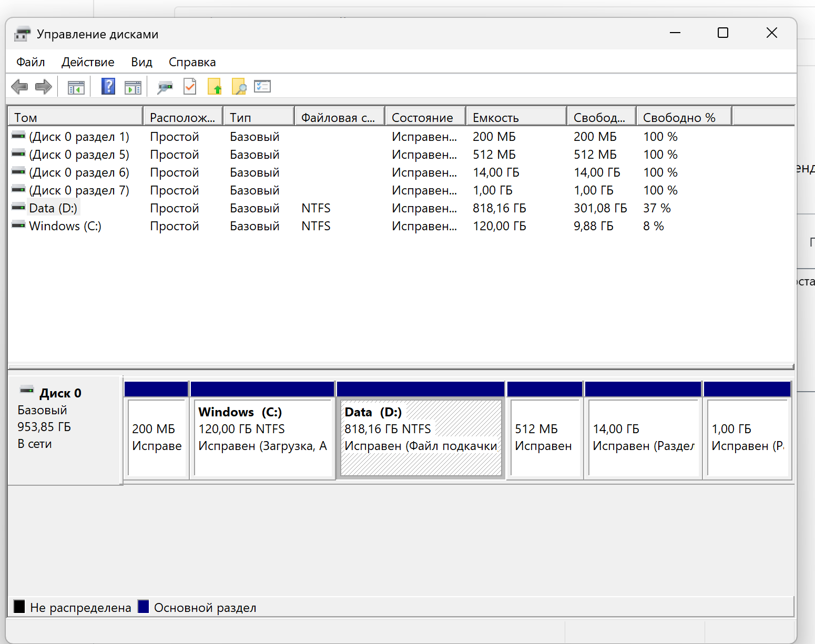Select the 1,00 ГБ partition block in disk map

click(748, 431)
